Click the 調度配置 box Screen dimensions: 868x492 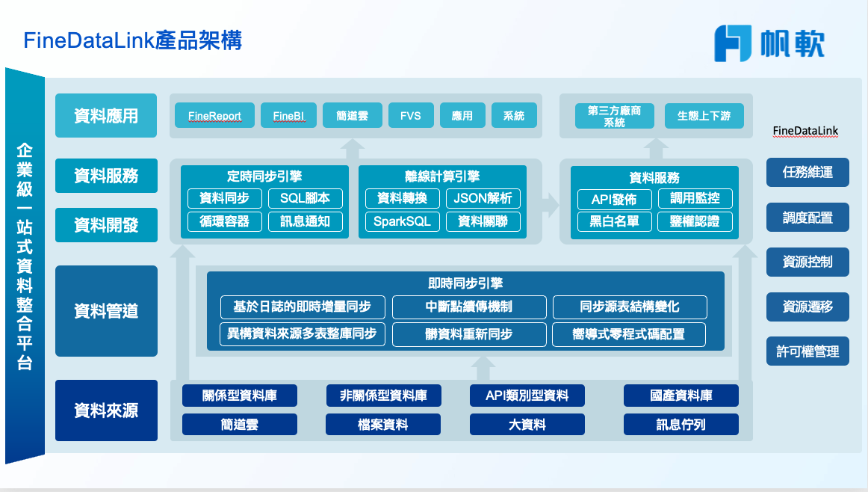[x=807, y=217]
